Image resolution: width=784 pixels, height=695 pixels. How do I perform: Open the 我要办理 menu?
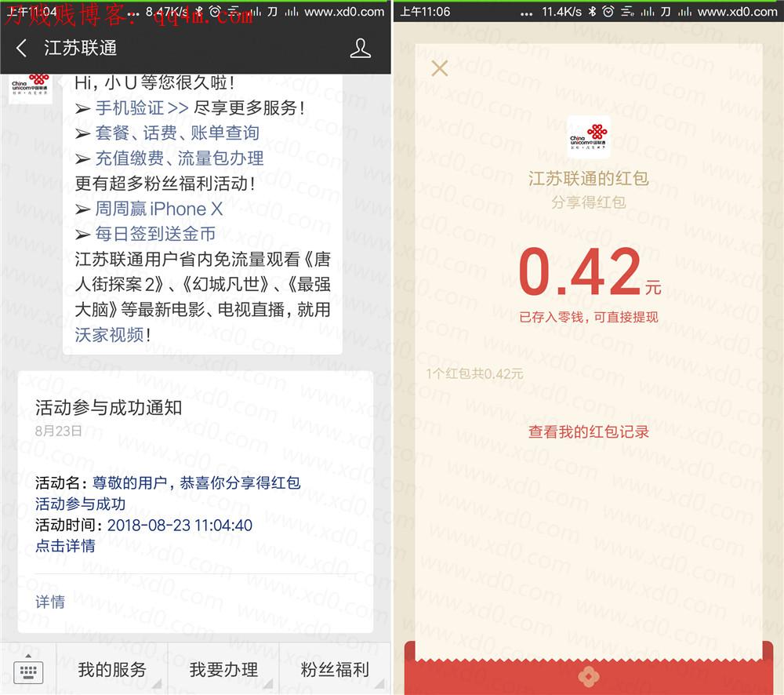223,669
